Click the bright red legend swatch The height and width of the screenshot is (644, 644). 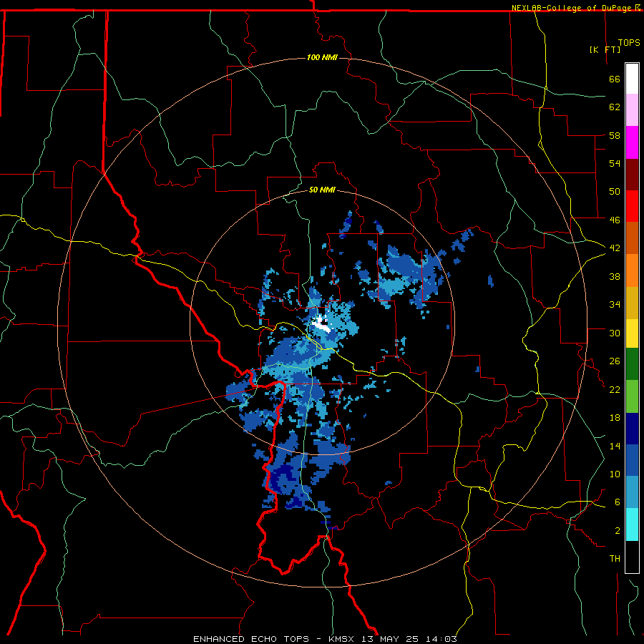(x=632, y=206)
